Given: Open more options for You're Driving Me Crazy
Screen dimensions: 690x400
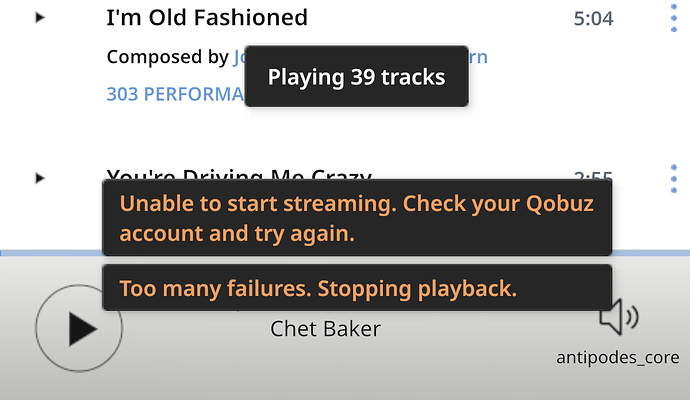Looking at the screenshot, I should 674,179.
